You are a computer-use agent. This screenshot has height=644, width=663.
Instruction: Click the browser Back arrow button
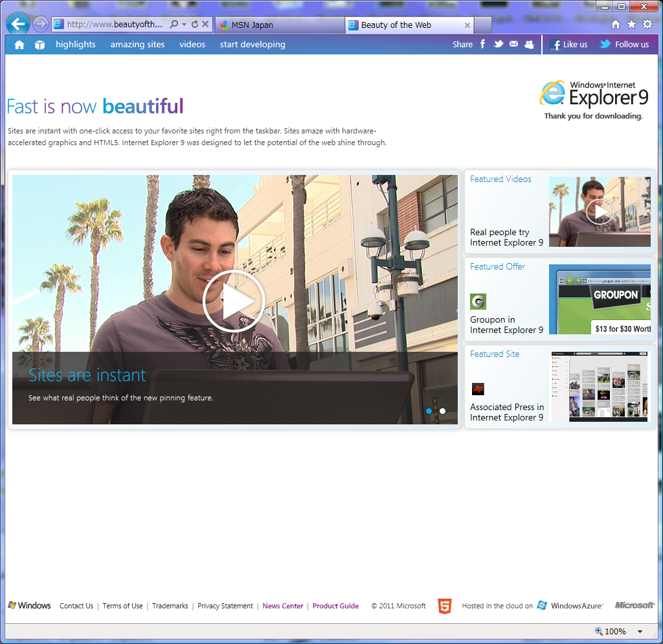(18, 24)
